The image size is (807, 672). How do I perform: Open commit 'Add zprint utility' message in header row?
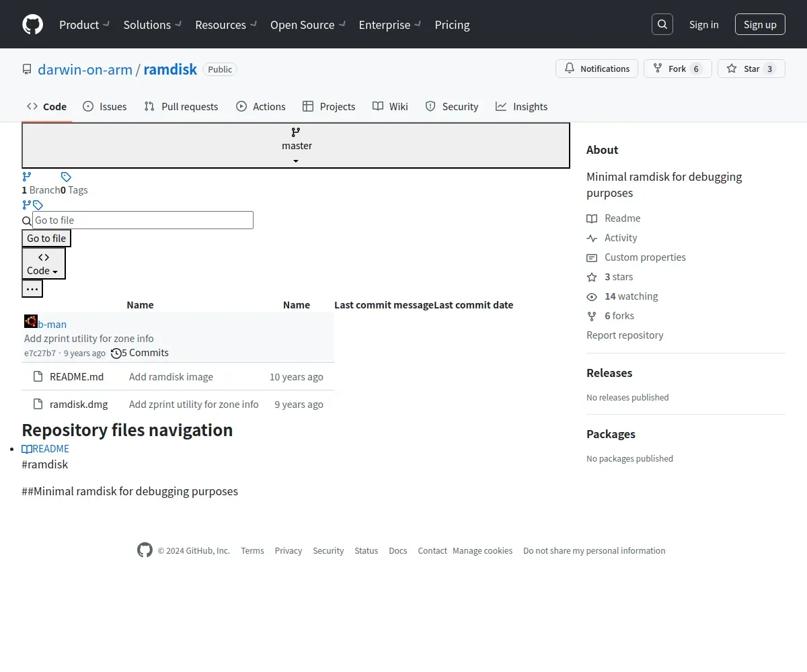89,338
